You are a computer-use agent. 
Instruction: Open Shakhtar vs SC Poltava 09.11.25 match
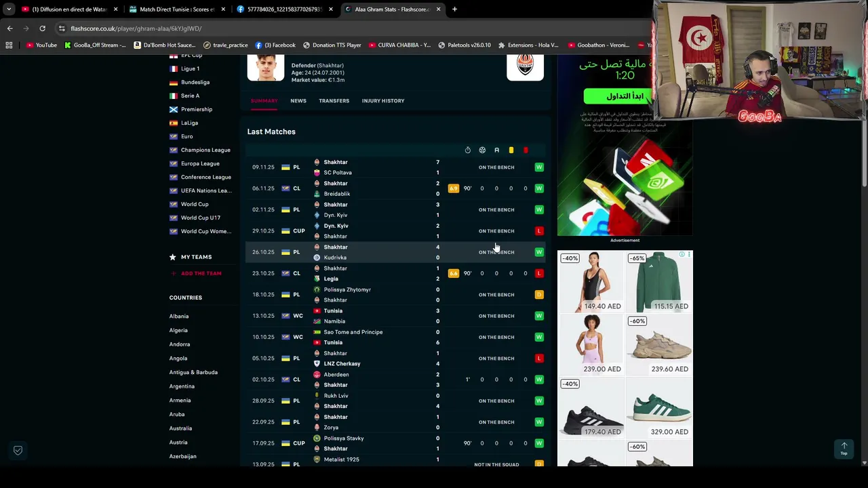pos(395,167)
